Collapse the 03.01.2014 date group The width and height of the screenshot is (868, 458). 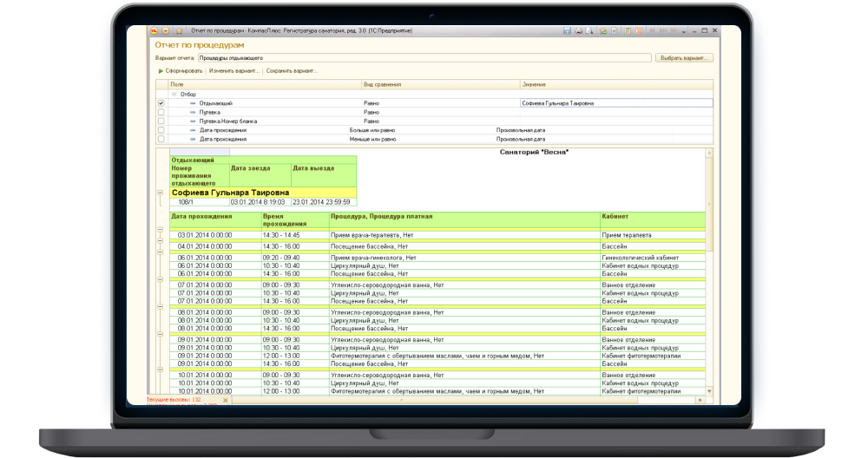tap(160, 230)
